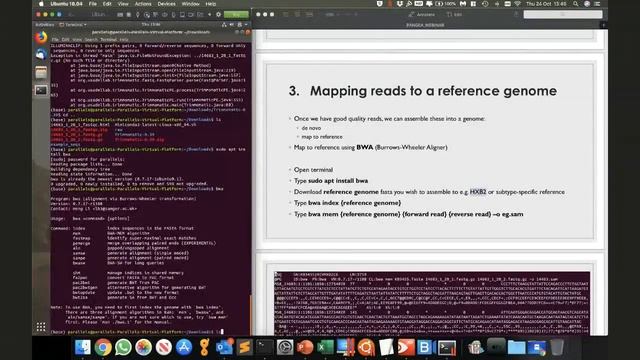Open PowerPoint from the dock
The width and height of the screenshot is (640, 360).
pyautogui.click(x=305, y=347)
